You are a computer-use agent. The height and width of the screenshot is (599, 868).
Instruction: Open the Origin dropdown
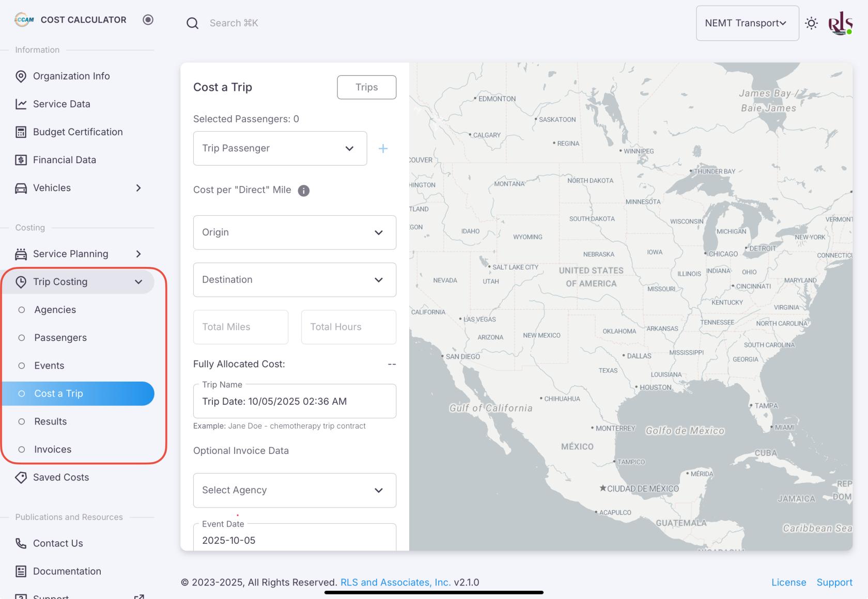[x=295, y=232]
